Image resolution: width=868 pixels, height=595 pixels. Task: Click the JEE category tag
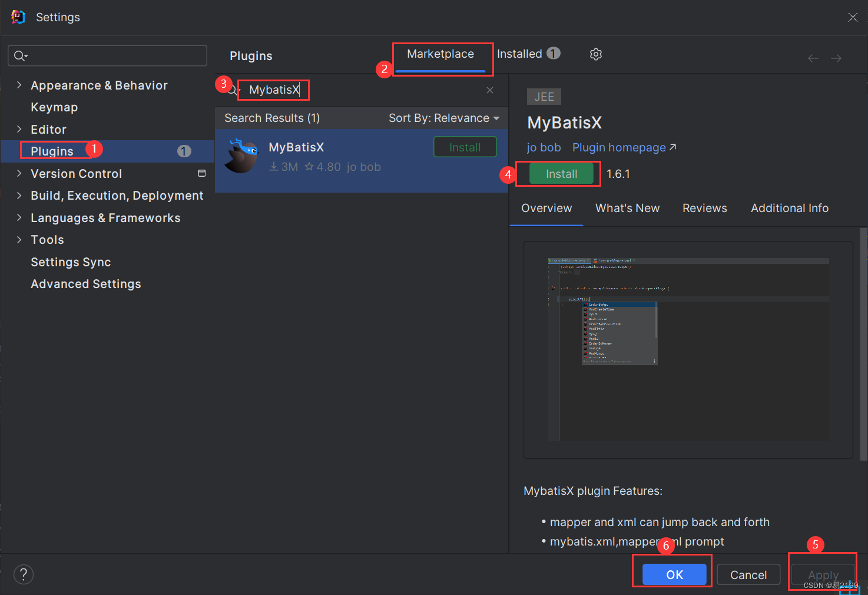pos(544,97)
